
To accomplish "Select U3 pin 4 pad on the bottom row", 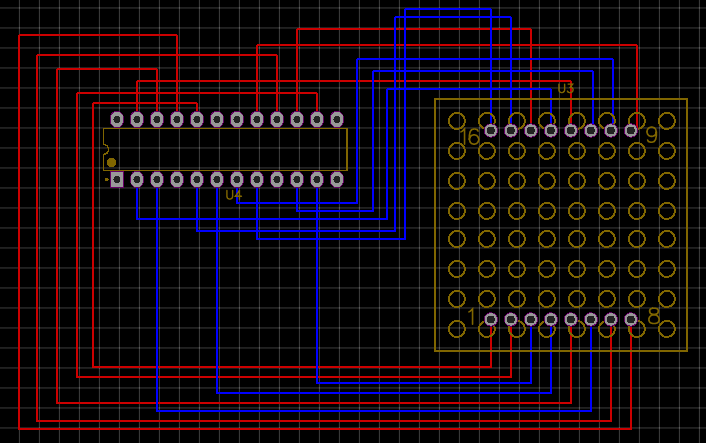I will coord(551,319).
